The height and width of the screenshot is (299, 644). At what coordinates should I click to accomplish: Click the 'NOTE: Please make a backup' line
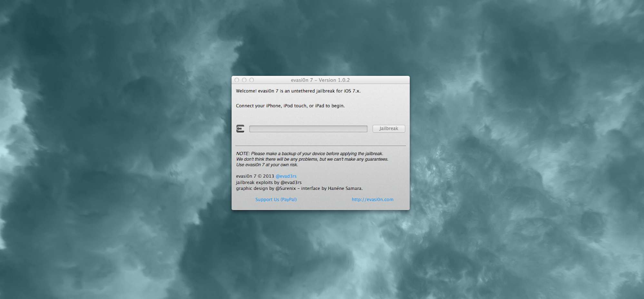coord(309,154)
